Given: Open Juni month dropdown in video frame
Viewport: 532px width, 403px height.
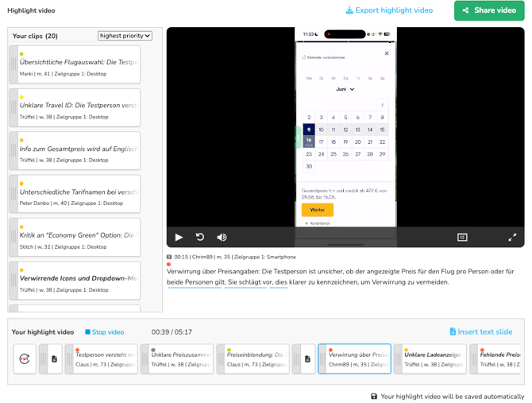Looking at the screenshot, I should [x=345, y=89].
